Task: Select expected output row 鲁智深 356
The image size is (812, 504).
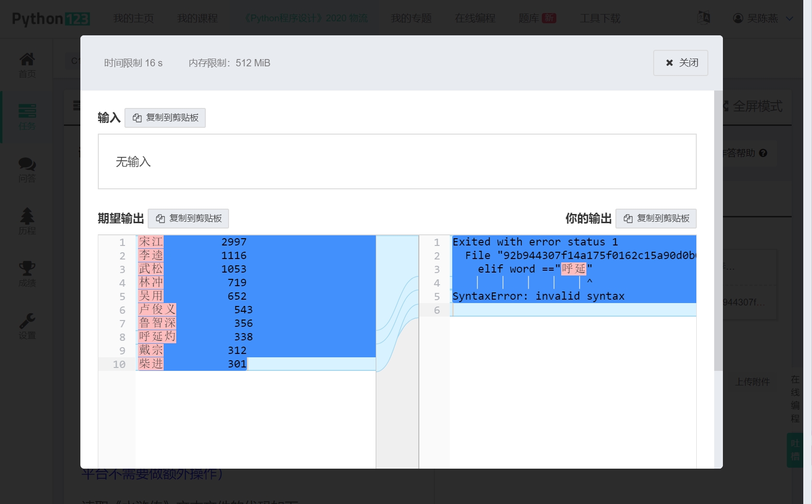Action: [x=256, y=323]
